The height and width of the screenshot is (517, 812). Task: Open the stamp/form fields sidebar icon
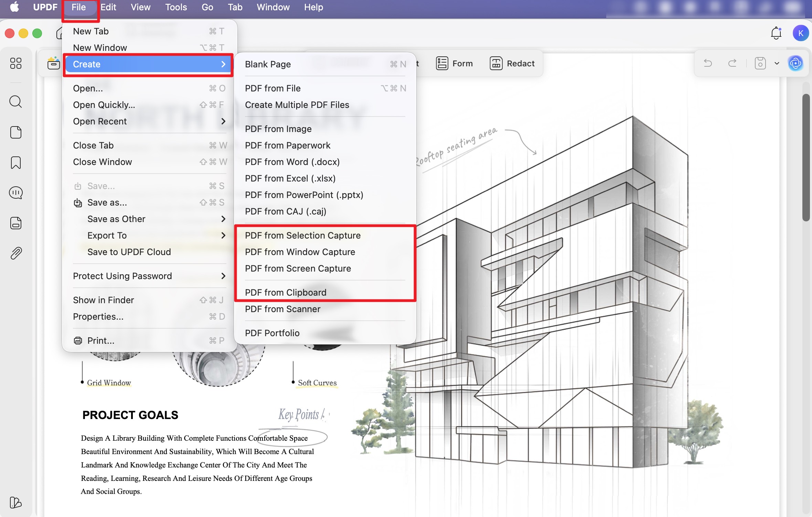pyautogui.click(x=16, y=223)
